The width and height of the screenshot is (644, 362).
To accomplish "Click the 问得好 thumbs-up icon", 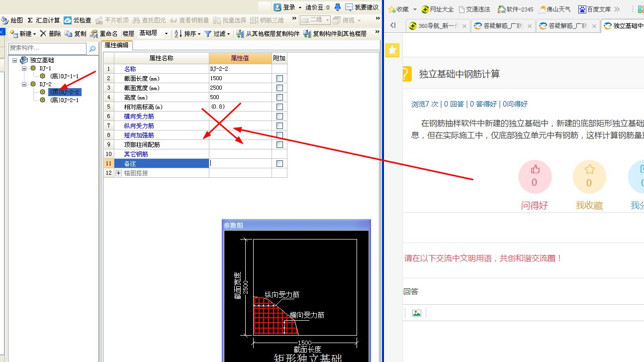I will coord(535,169).
